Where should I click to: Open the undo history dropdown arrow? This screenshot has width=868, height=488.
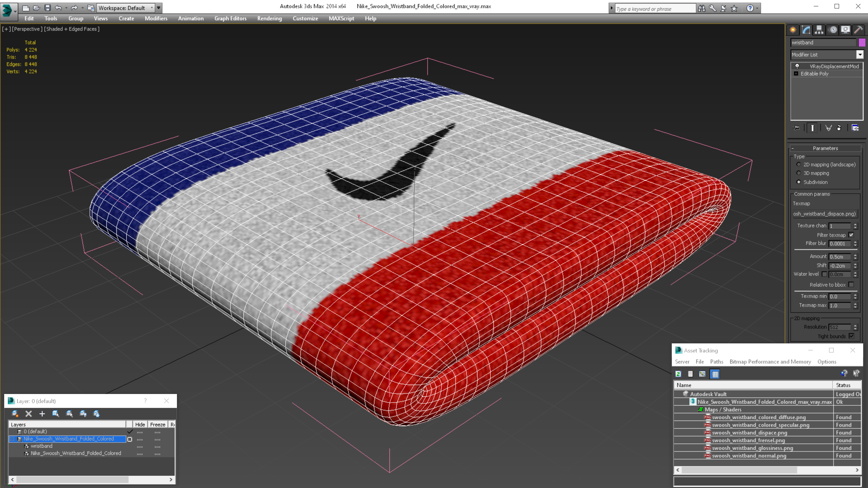66,8
